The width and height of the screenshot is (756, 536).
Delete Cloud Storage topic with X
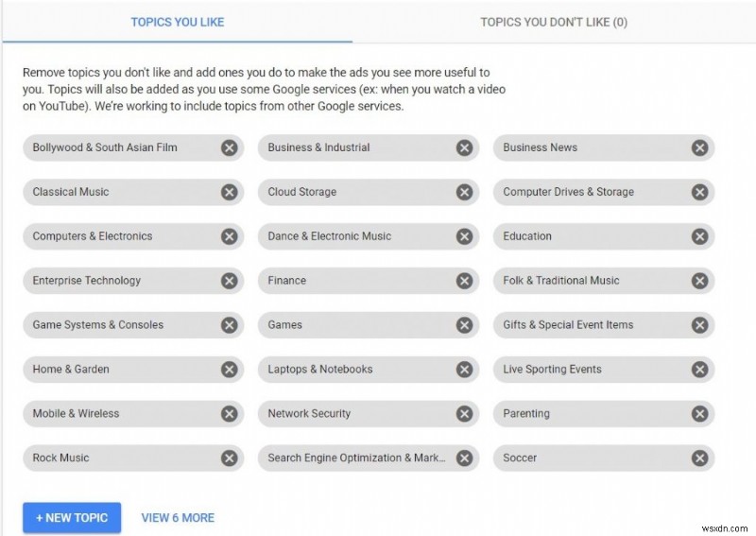tap(464, 192)
